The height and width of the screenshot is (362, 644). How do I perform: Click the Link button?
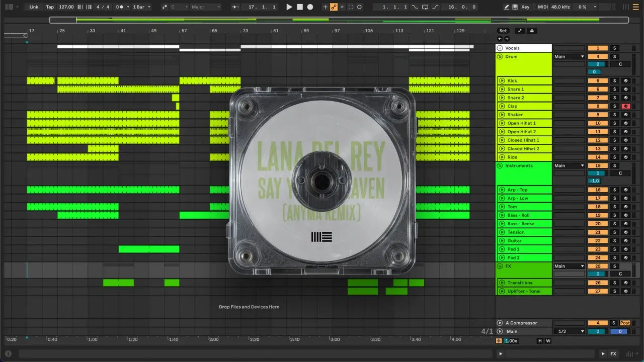point(34,7)
